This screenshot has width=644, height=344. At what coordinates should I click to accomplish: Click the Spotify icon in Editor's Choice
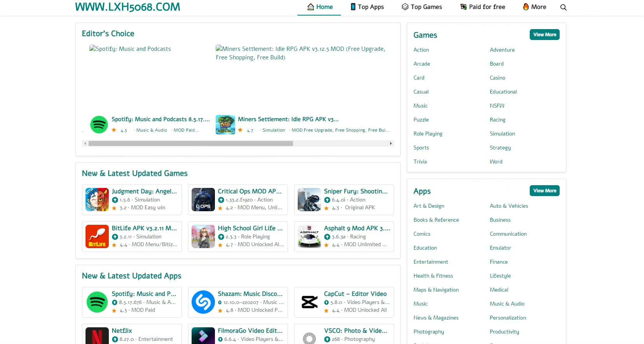(x=99, y=125)
